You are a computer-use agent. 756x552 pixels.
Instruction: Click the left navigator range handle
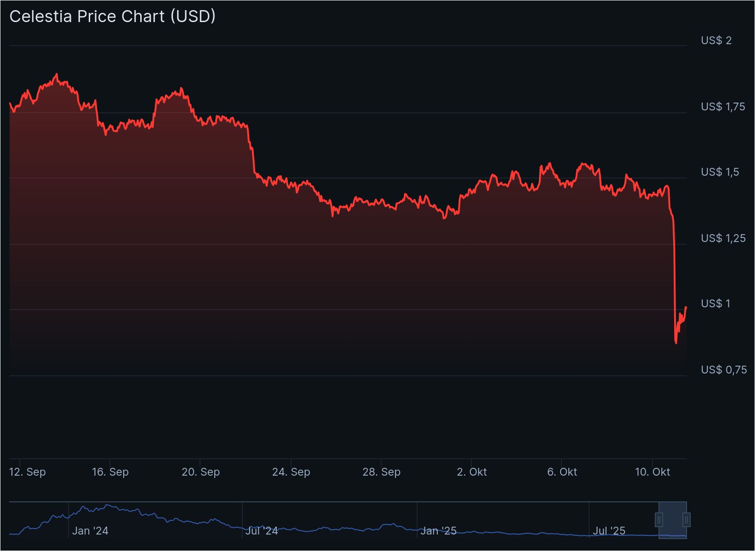click(659, 520)
